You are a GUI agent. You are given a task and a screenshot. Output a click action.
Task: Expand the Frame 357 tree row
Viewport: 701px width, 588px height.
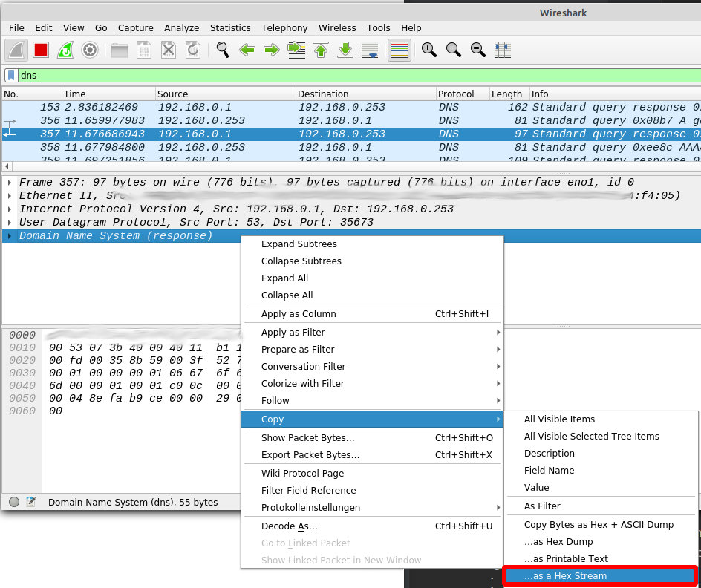point(10,183)
